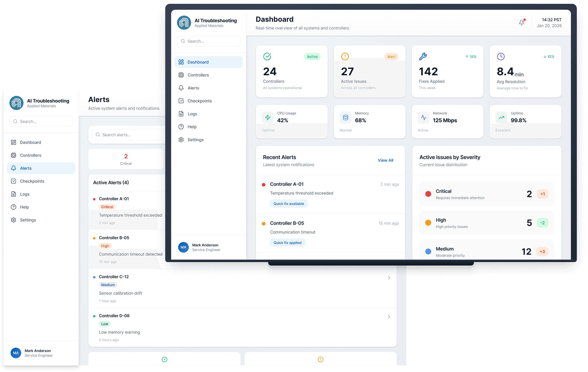Click the Mark Anderson MA avatar in dashboard
The width and height of the screenshot is (588, 372).
183,247
